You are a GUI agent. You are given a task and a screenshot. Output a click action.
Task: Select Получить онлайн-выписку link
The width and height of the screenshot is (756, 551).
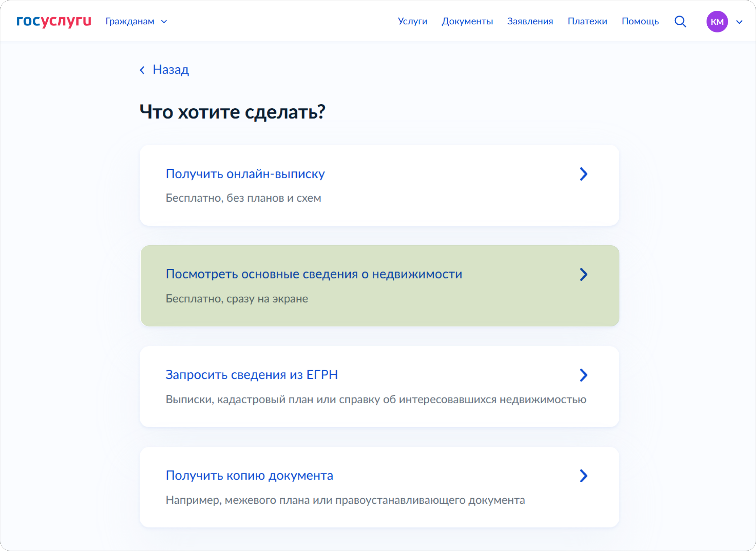pos(245,174)
